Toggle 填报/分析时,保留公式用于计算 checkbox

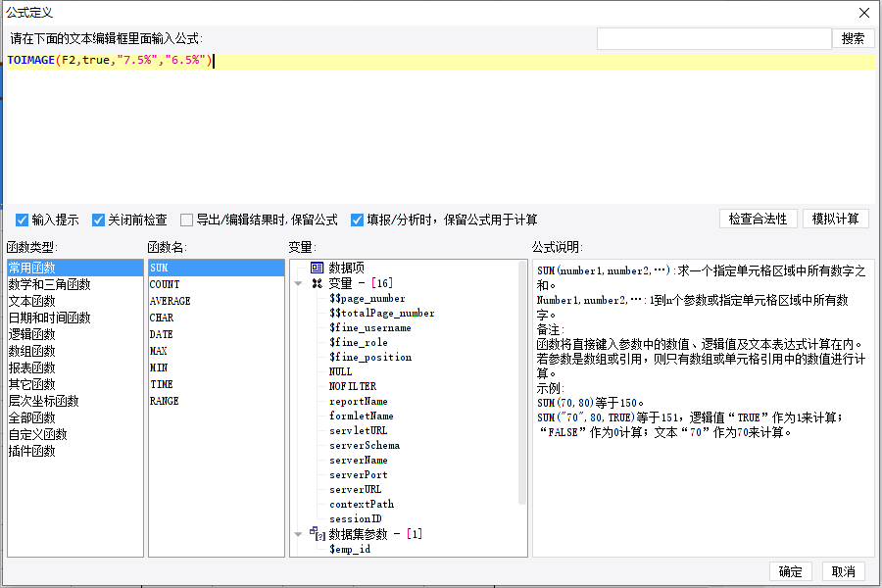[x=357, y=220]
